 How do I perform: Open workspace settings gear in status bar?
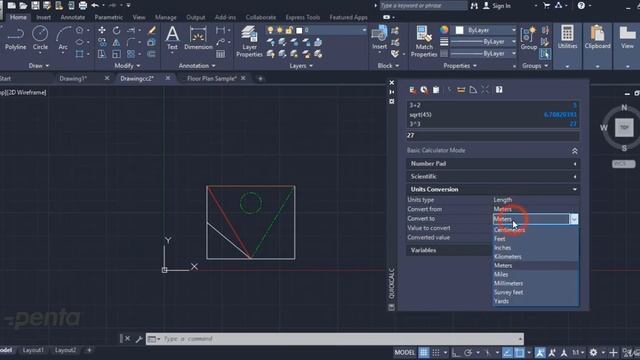coord(593,353)
